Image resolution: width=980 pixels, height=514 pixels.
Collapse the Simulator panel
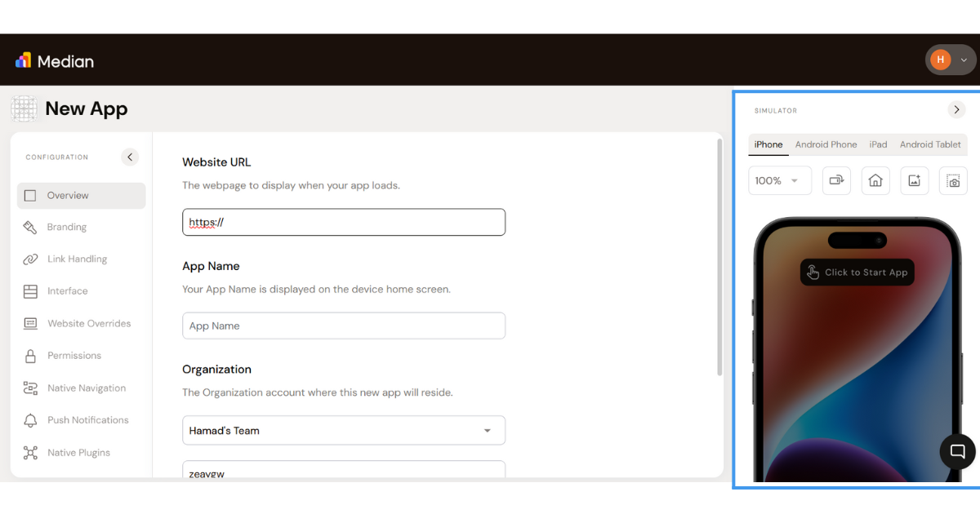[x=956, y=109]
